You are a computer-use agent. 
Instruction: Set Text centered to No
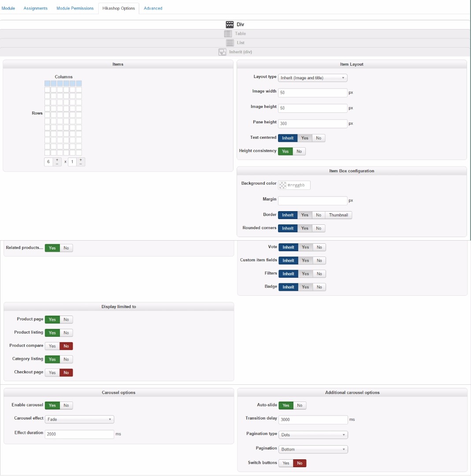[319, 138]
